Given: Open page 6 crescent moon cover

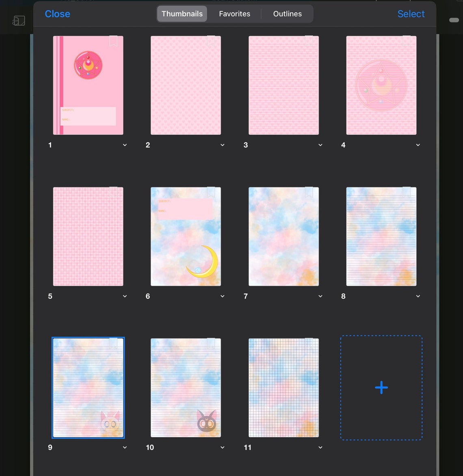Looking at the screenshot, I should coord(186,236).
